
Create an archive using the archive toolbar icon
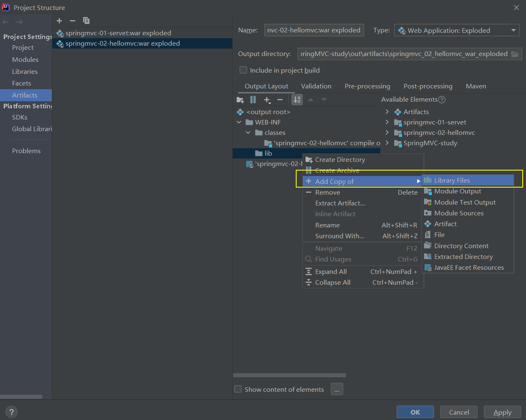tap(253, 100)
